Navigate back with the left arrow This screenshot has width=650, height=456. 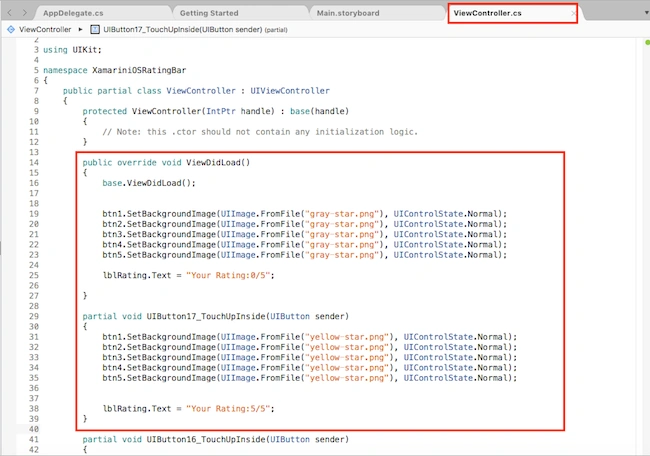10,13
